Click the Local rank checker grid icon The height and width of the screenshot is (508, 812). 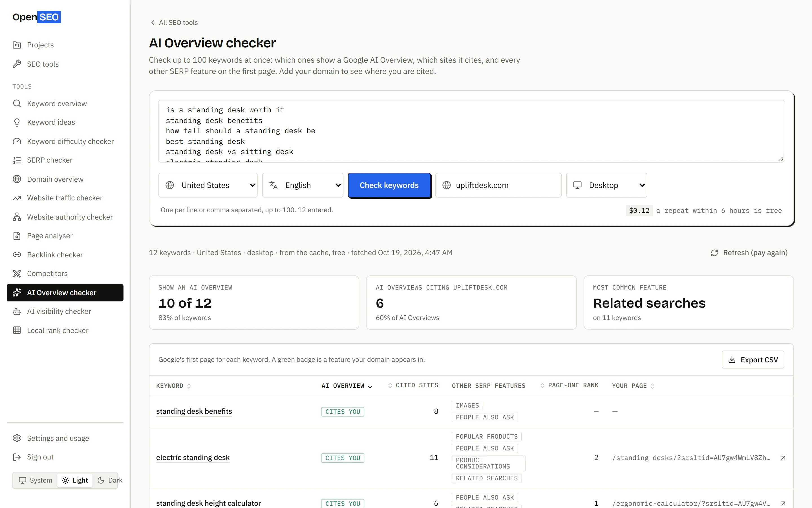click(17, 330)
